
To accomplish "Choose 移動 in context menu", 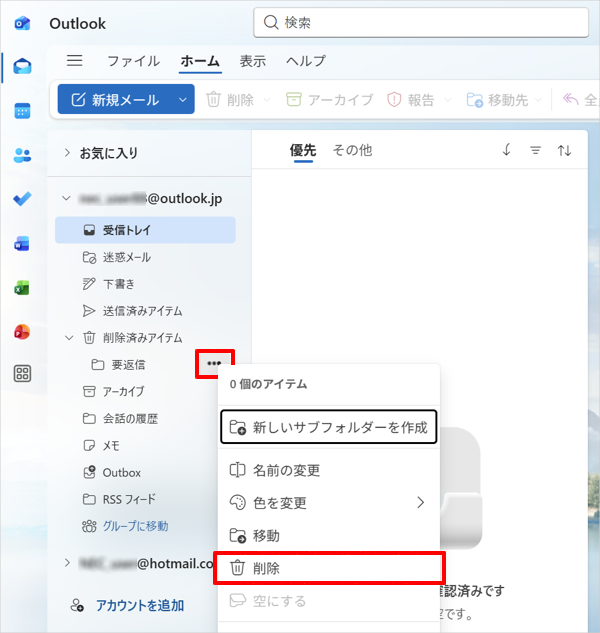I will point(329,536).
